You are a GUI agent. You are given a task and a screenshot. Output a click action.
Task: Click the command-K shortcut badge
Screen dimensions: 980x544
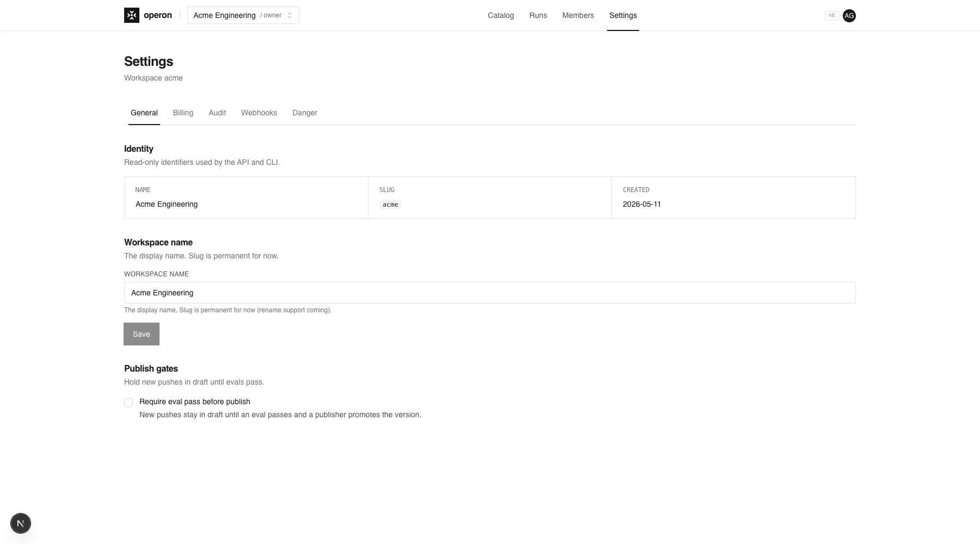tap(831, 16)
